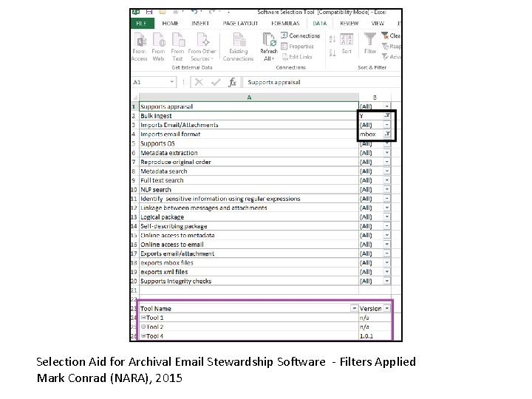This screenshot has height=399, width=532.
Task: Open Connections in the ribbon
Action: [301, 35]
